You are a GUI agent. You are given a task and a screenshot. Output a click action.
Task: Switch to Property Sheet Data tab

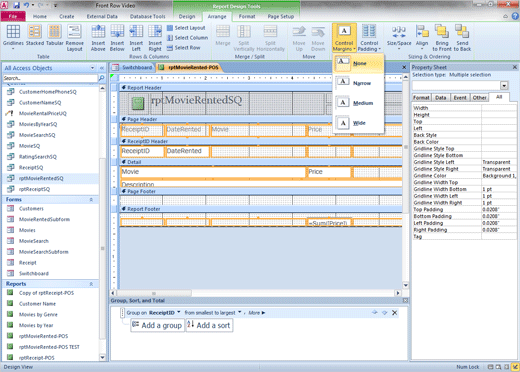[440, 98]
